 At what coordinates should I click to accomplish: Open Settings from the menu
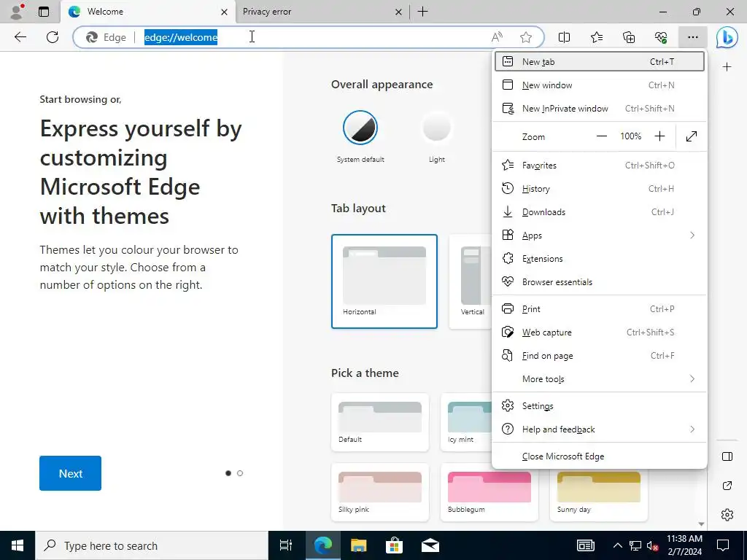[600, 405]
